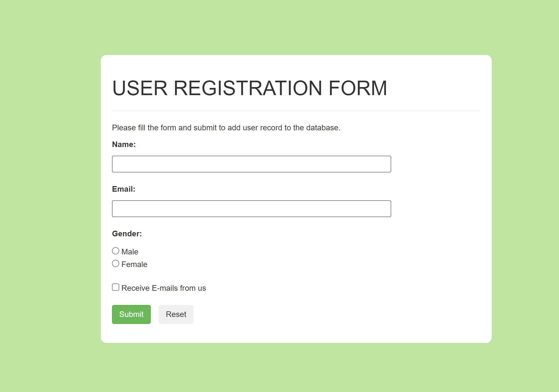Enable the Receive E-mails from us checkbox

(115, 287)
